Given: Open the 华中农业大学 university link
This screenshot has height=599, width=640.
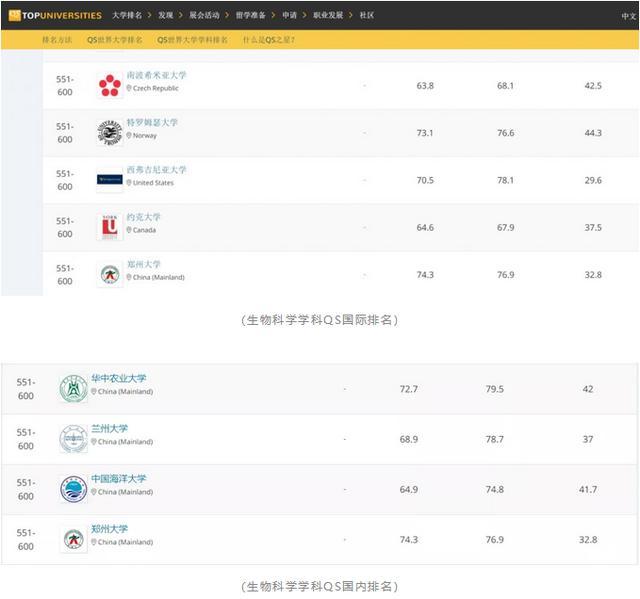Looking at the screenshot, I should (118, 378).
